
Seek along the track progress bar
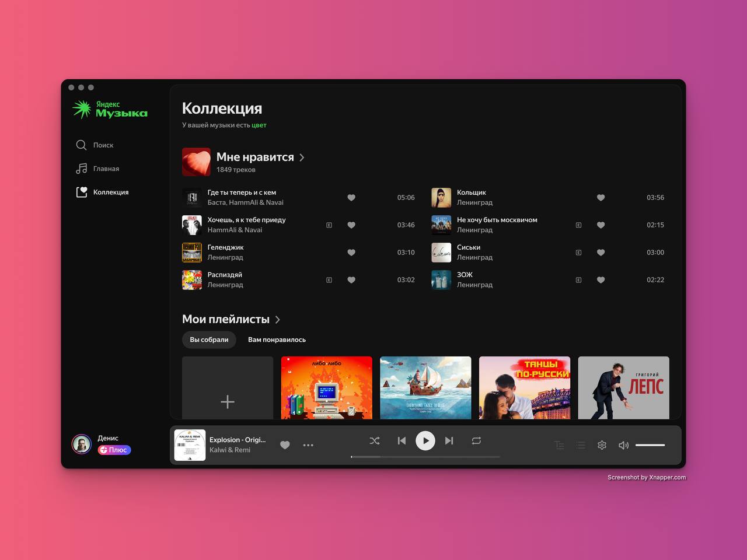pyautogui.click(x=425, y=457)
